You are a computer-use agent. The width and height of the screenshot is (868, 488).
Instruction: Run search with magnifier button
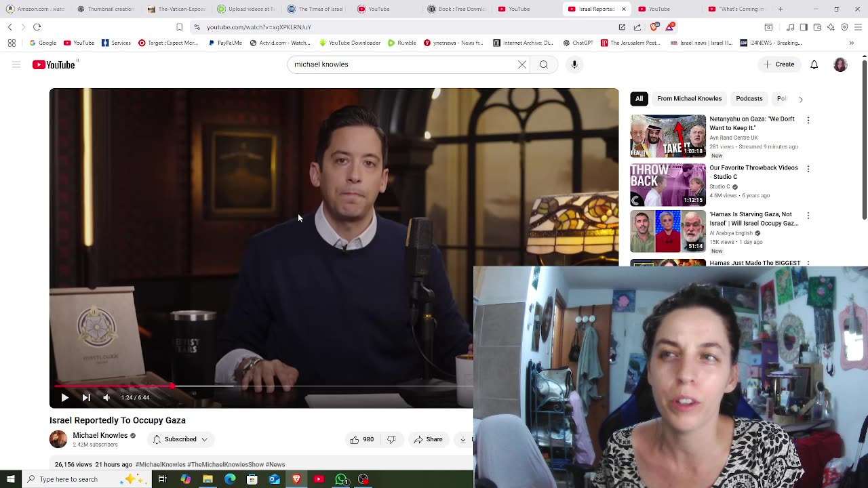544,64
